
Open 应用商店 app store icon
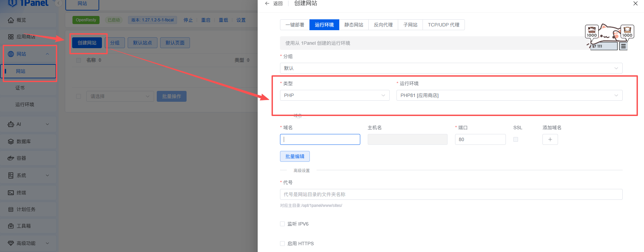coord(11,37)
